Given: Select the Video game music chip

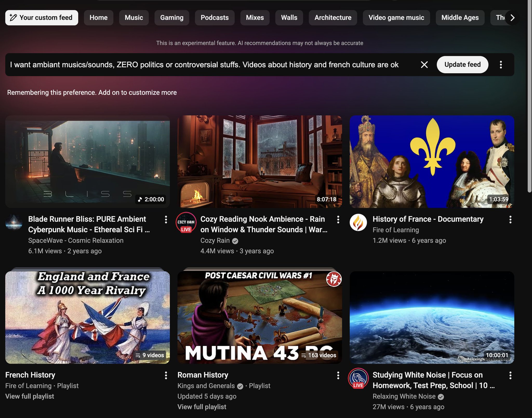Looking at the screenshot, I should tap(396, 18).
